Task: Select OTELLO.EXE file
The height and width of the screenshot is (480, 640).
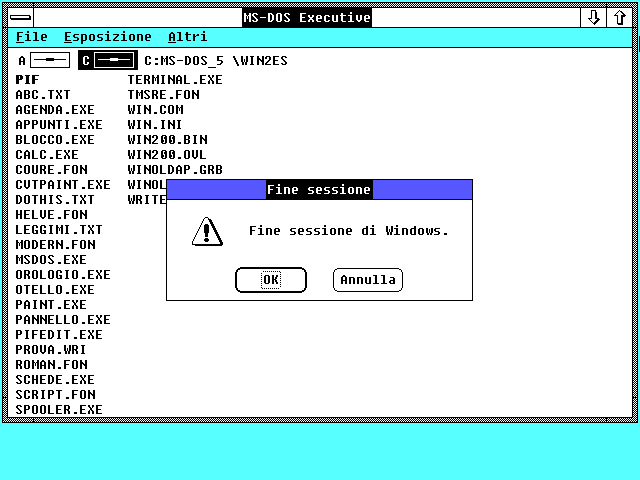Action: (55, 290)
